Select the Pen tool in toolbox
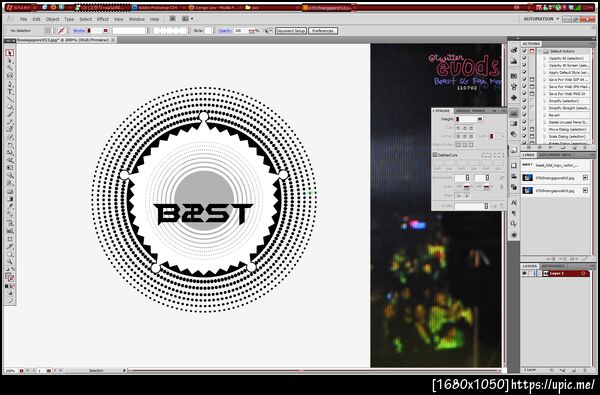This screenshot has width=600, height=395. [x=10, y=84]
